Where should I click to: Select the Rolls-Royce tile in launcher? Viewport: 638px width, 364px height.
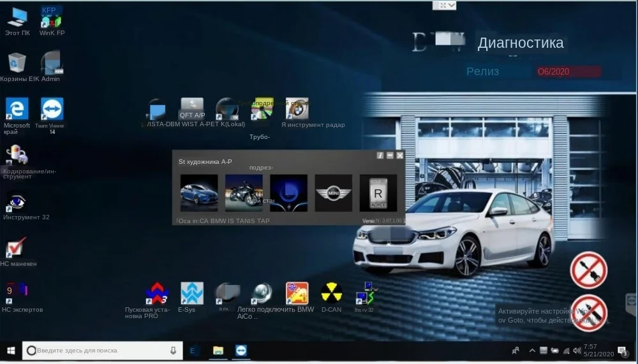tap(378, 193)
